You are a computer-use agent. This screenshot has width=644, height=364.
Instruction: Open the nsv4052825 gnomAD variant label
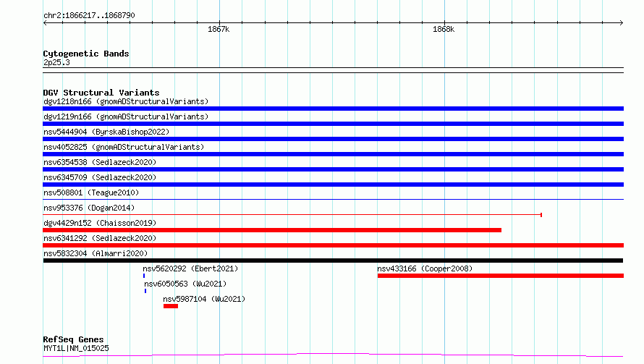[124, 147]
